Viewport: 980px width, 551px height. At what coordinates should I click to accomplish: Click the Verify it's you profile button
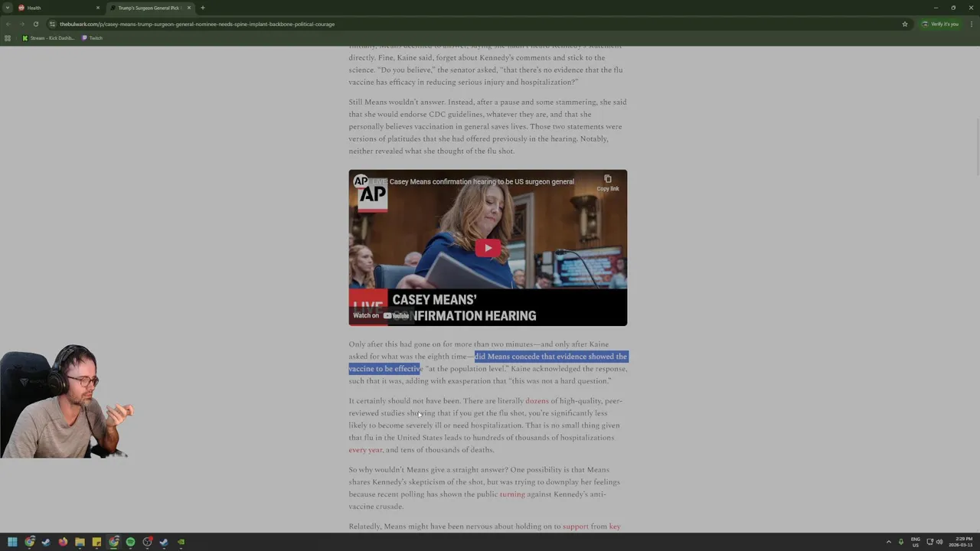click(941, 24)
